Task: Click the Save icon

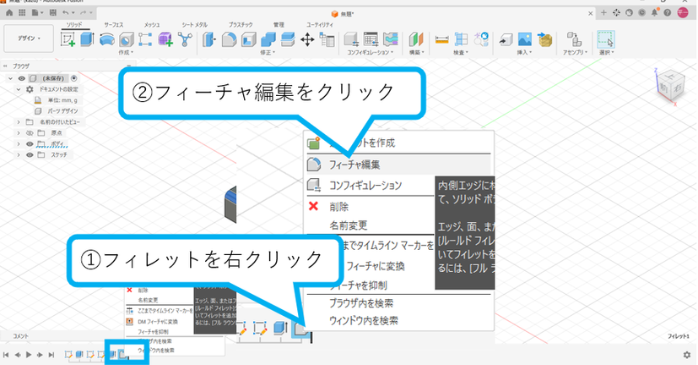Action: tap(53, 13)
